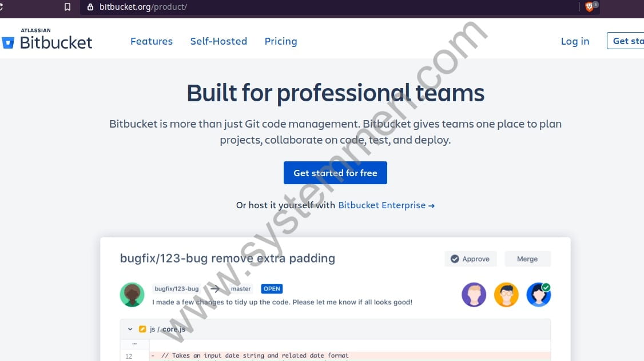This screenshot has height=361, width=644.
Task: Click the Built for professional teams heading
Action: click(336, 93)
